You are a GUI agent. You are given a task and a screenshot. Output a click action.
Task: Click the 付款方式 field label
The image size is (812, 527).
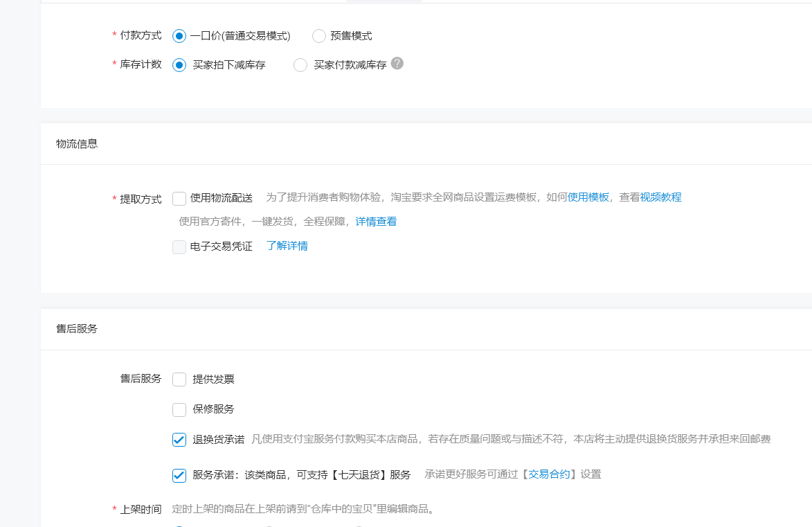pyautogui.click(x=141, y=35)
